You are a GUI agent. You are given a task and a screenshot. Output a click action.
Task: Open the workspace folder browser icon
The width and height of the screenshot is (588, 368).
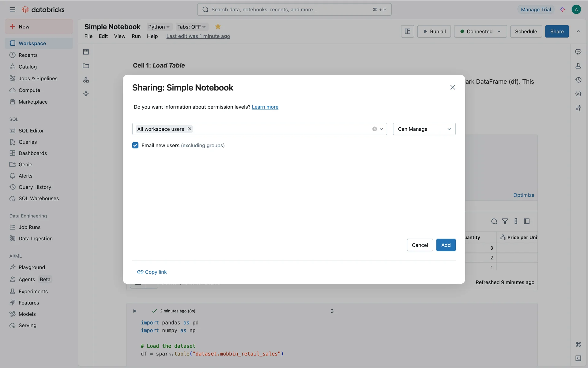(x=86, y=66)
